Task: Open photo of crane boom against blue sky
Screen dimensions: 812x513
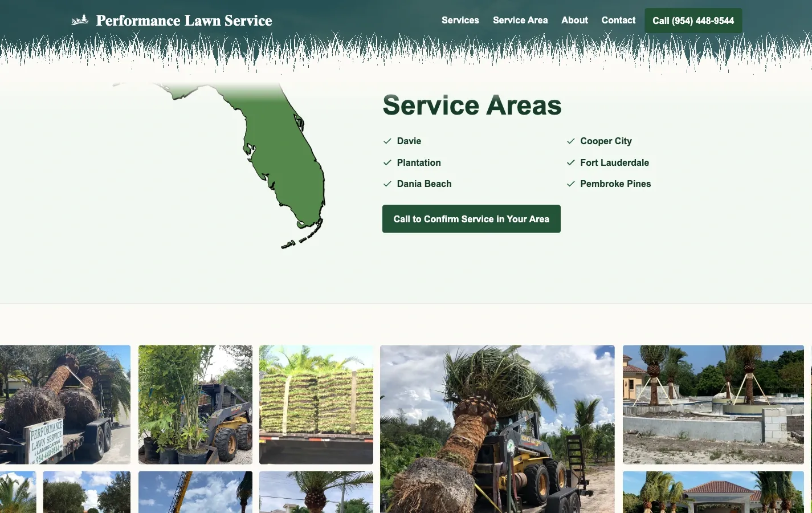Action: click(x=195, y=492)
